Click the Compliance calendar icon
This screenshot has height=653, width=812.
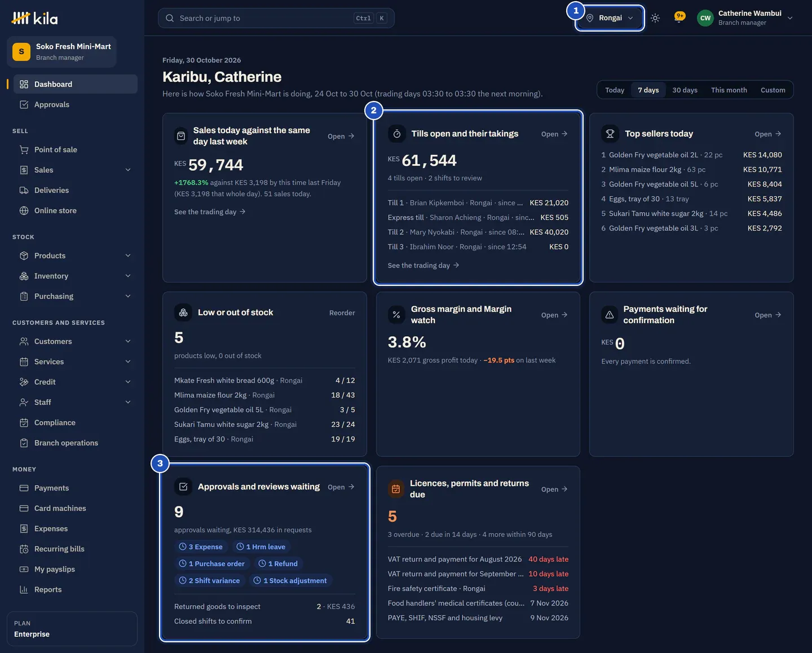pos(24,422)
